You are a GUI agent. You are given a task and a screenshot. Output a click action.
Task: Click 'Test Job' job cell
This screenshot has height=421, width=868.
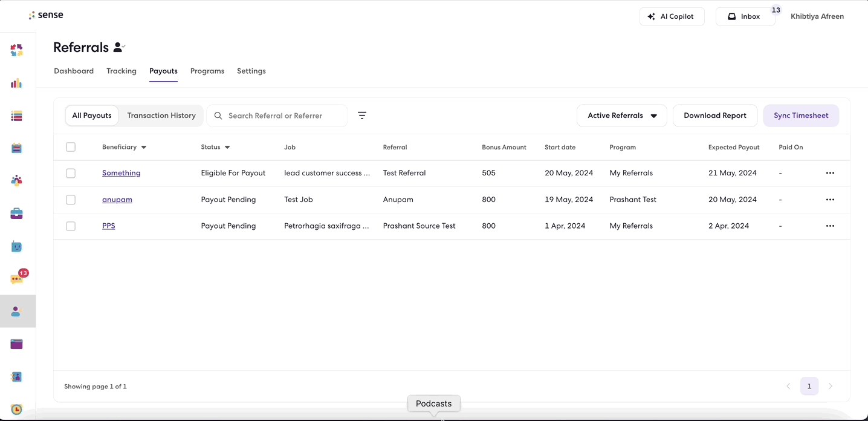pos(299,200)
